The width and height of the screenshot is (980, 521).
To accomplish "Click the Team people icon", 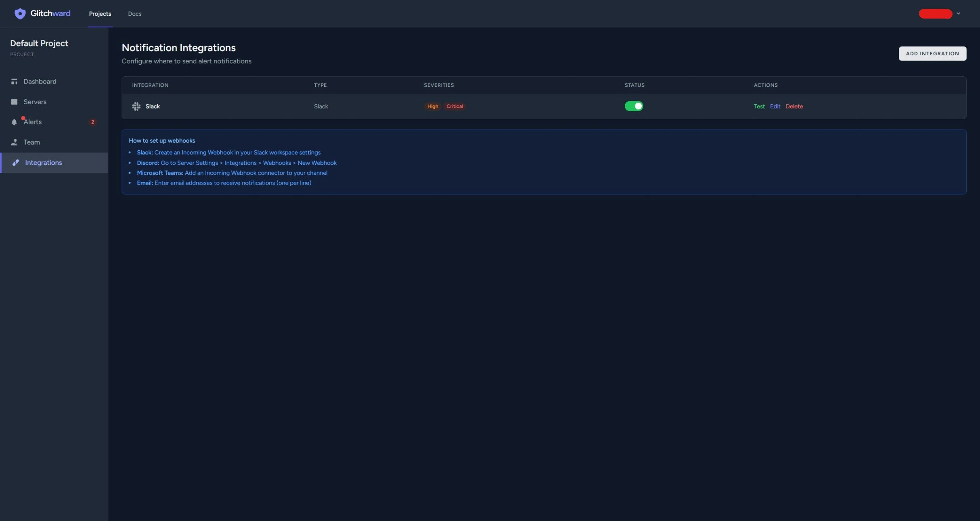I will point(14,142).
